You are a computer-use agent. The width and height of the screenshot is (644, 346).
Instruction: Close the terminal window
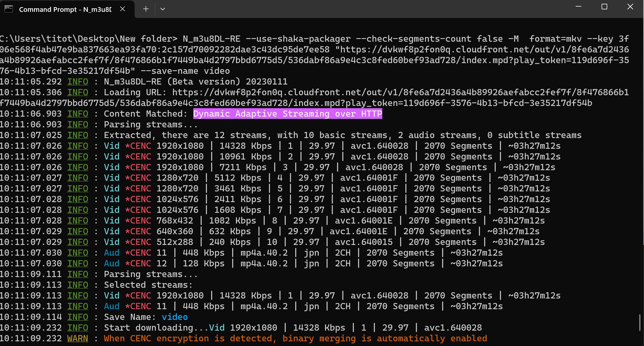(x=630, y=7)
